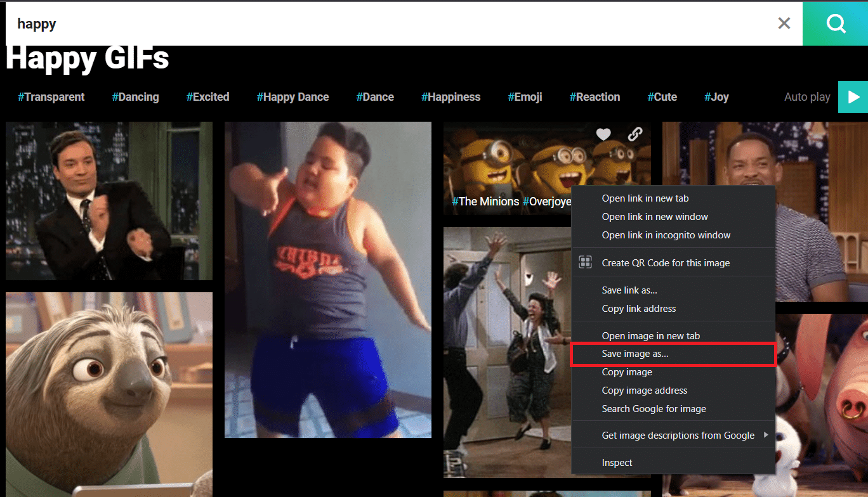Click the #The Minions hashtag on GIF

485,202
